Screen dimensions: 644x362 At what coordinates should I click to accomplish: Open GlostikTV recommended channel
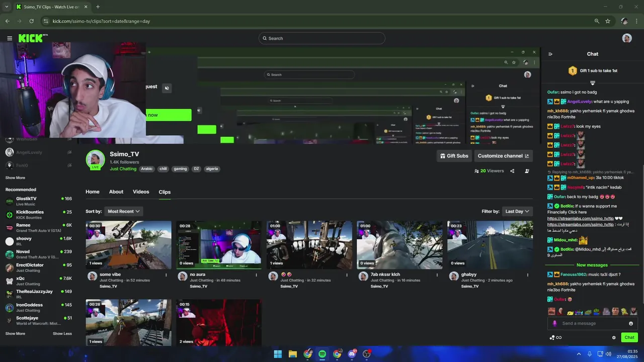39,201
